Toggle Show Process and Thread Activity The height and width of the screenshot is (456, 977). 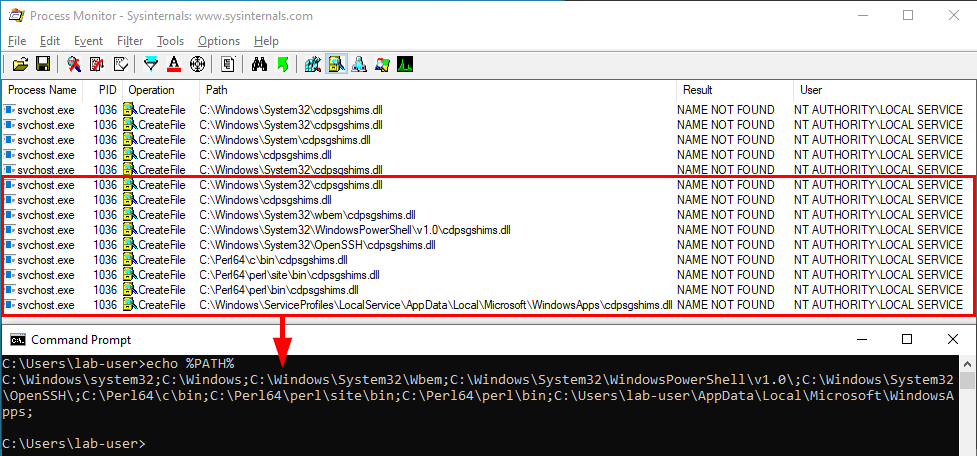382,64
